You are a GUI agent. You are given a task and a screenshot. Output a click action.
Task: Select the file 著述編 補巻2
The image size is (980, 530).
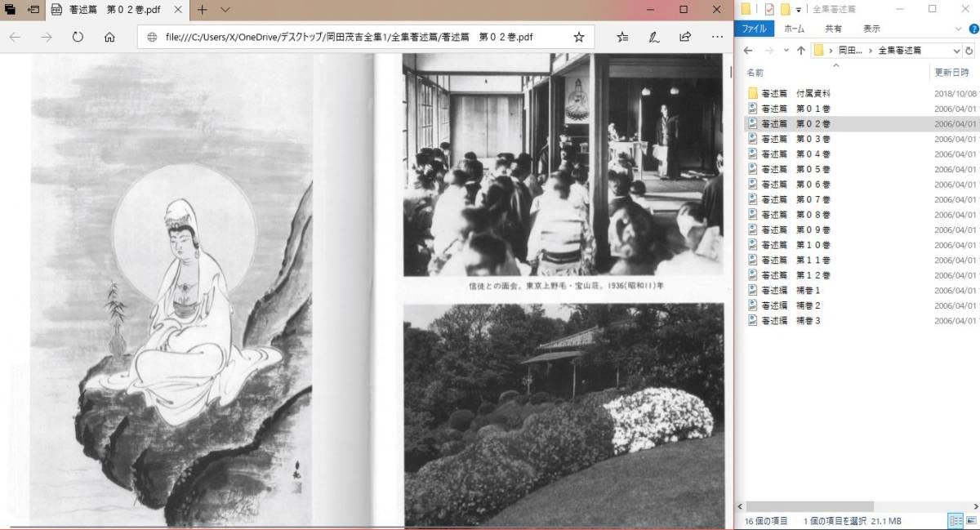(x=784, y=305)
